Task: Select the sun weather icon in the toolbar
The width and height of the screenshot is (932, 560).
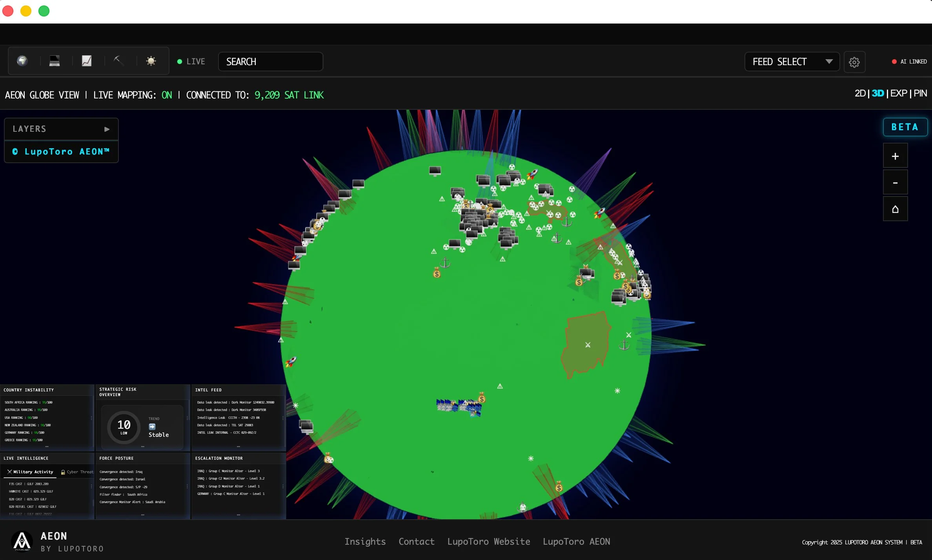Action: click(151, 61)
